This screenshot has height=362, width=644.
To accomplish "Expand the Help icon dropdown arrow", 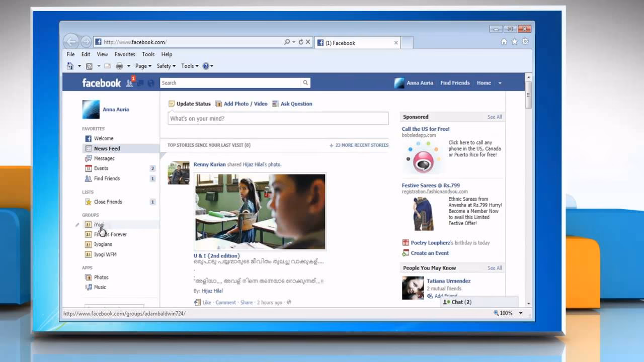I will 212,66.
